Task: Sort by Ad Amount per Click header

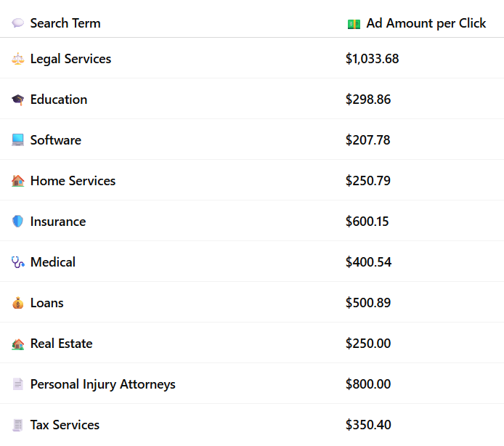Action: pyautogui.click(x=426, y=23)
